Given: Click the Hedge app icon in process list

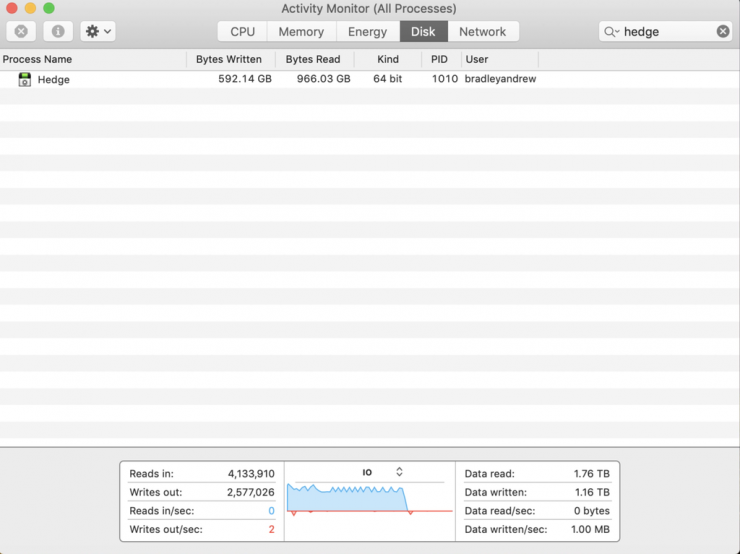Looking at the screenshot, I should [25, 79].
